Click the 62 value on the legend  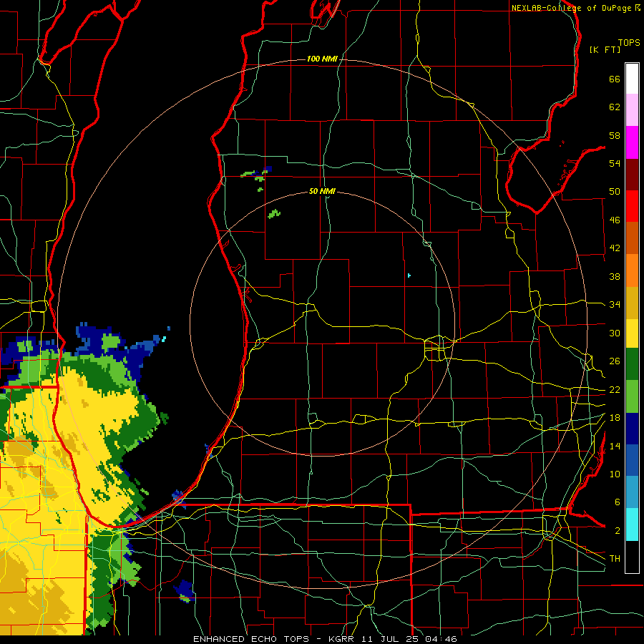tap(615, 107)
